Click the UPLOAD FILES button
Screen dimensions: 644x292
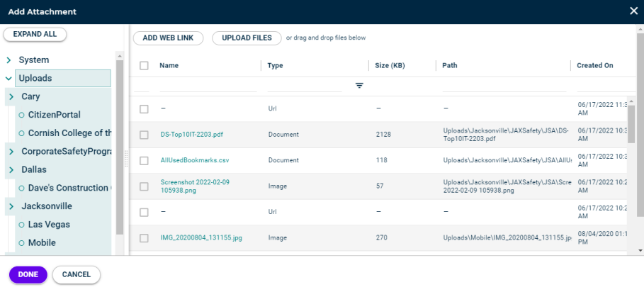247,38
